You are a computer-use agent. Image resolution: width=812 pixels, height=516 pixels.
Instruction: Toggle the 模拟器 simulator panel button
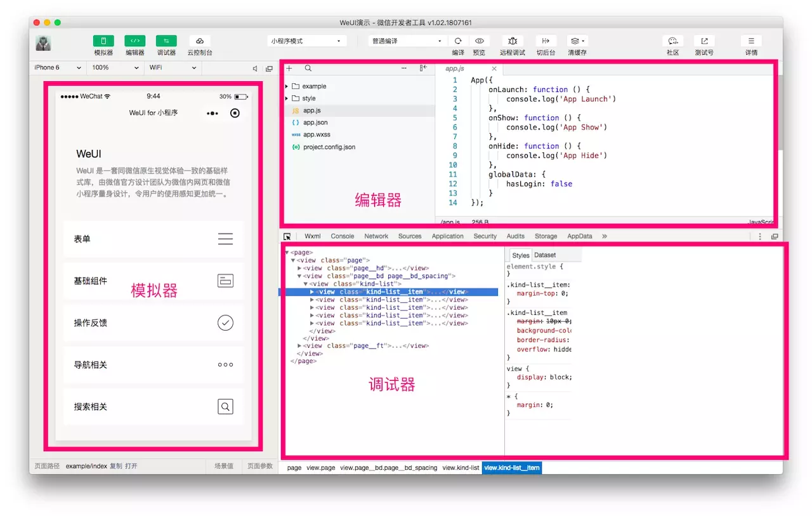103,41
